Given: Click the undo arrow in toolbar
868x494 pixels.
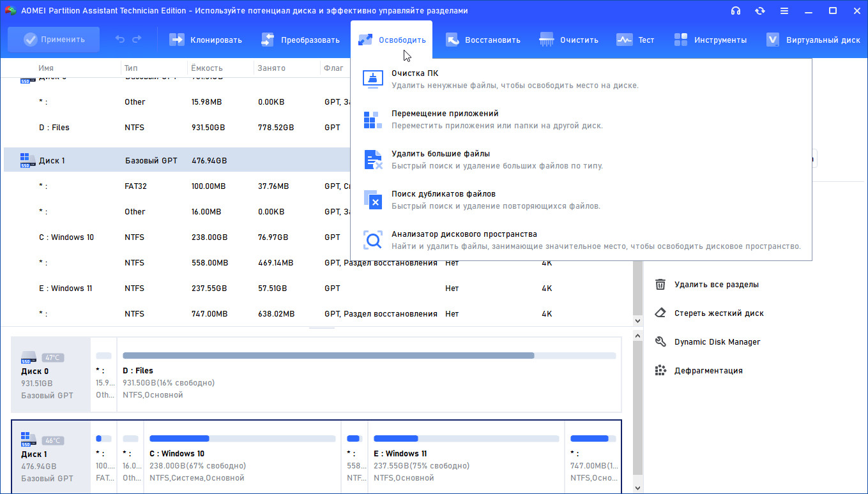Looking at the screenshot, I should pos(120,40).
